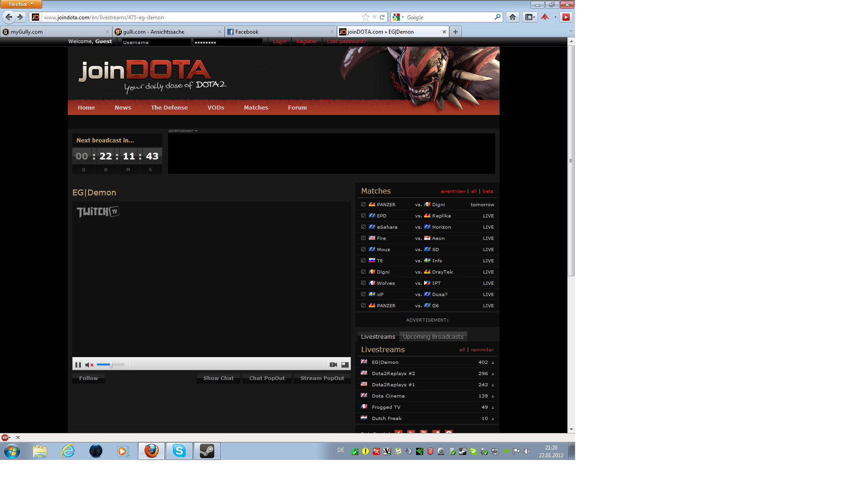Bookmark this page with the star icon

[366, 18]
